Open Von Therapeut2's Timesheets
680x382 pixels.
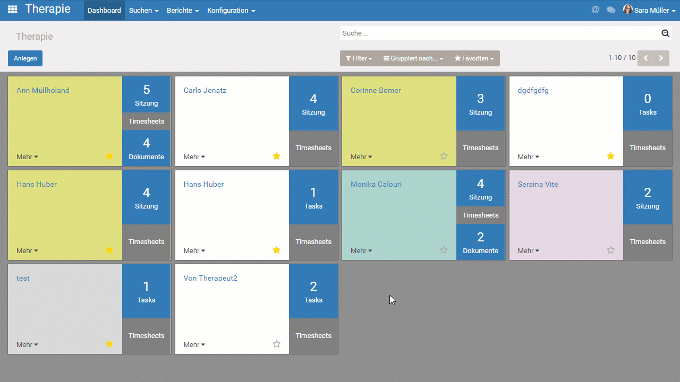click(313, 336)
